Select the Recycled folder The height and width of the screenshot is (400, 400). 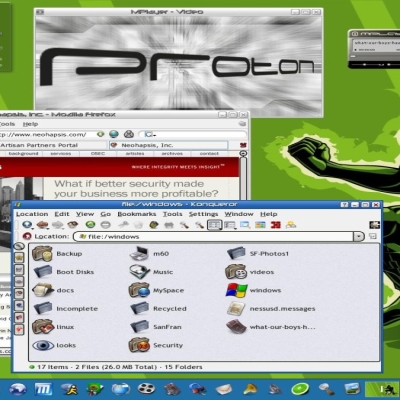pyautogui.click(x=158, y=309)
